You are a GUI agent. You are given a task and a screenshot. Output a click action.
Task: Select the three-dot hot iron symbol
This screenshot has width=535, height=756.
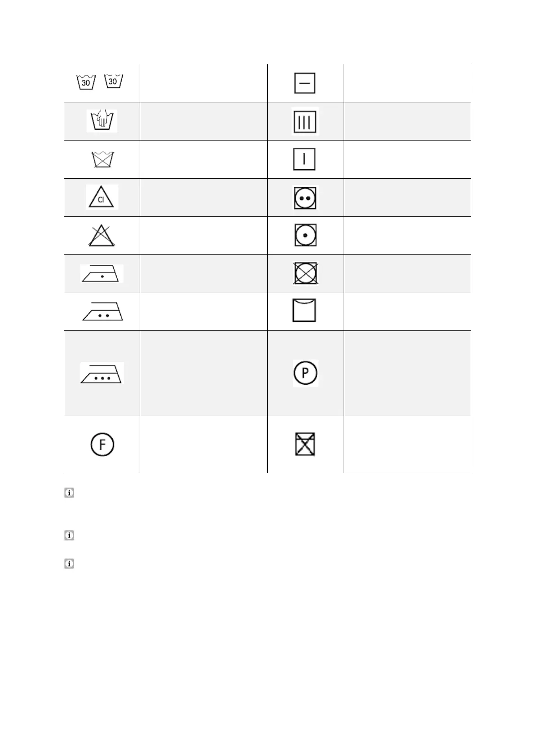[x=102, y=373]
